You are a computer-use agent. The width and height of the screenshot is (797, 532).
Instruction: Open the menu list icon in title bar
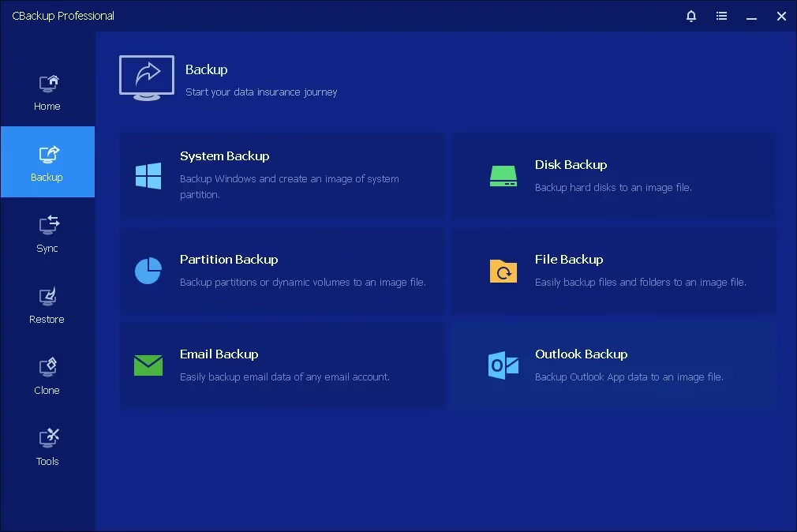point(721,16)
